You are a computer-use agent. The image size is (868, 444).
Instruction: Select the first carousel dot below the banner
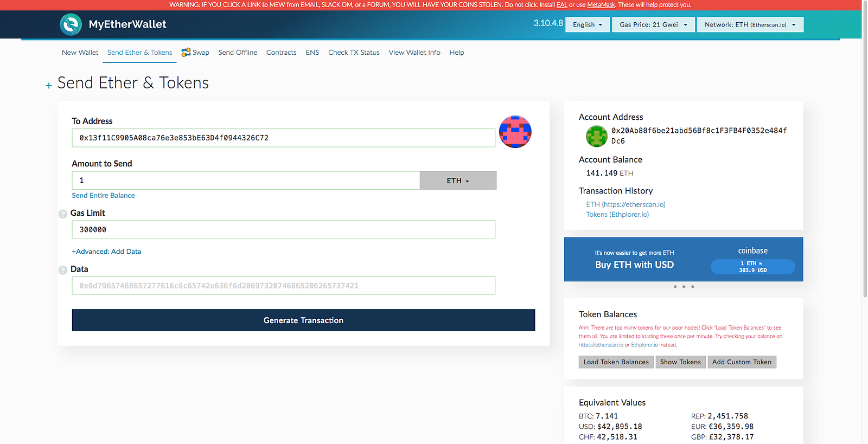(x=675, y=287)
